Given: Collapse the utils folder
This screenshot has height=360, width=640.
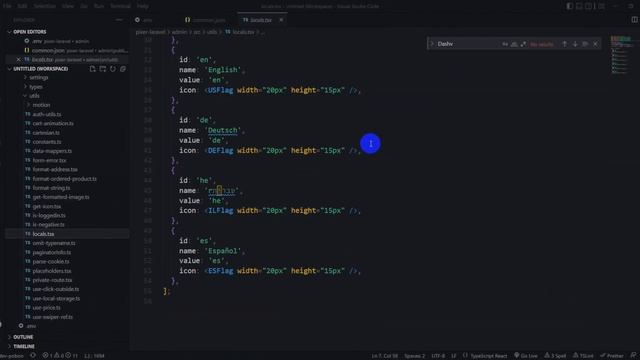Looking at the screenshot, I should tap(34, 96).
